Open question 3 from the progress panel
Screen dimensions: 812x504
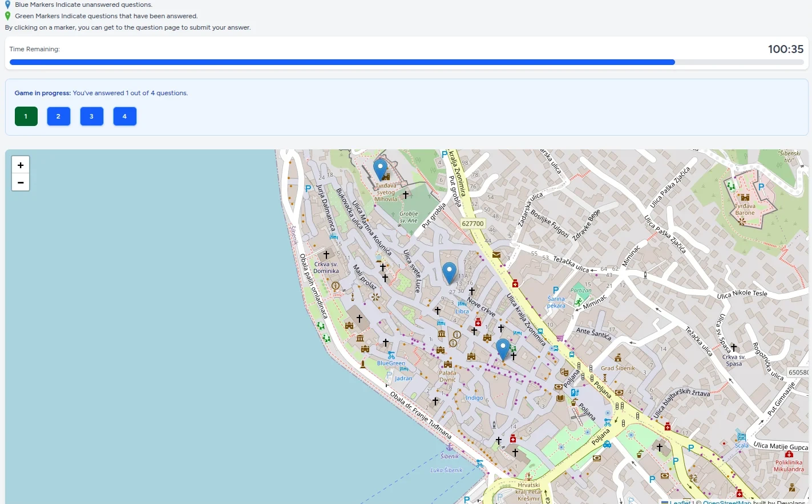pyautogui.click(x=91, y=116)
